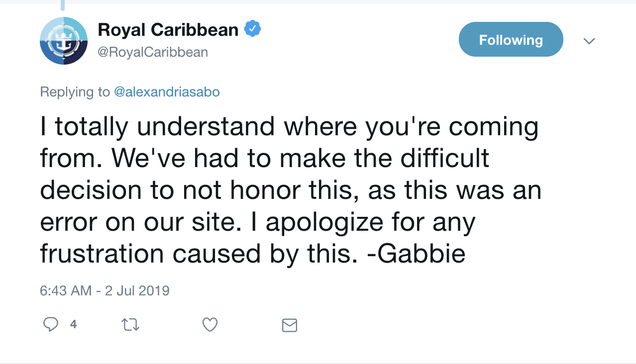This screenshot has height=364, width=636.
Task: Open the @alexandriasabo profile link
Action: pos(167,92)
